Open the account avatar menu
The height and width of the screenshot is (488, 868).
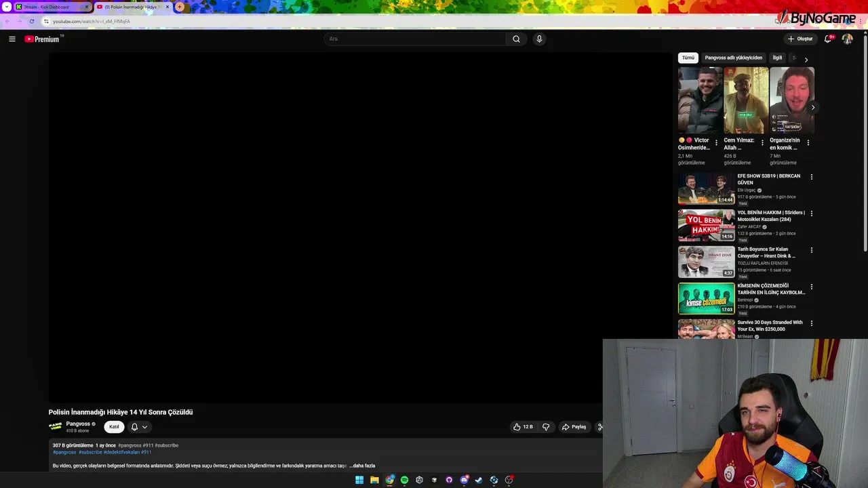847,39
